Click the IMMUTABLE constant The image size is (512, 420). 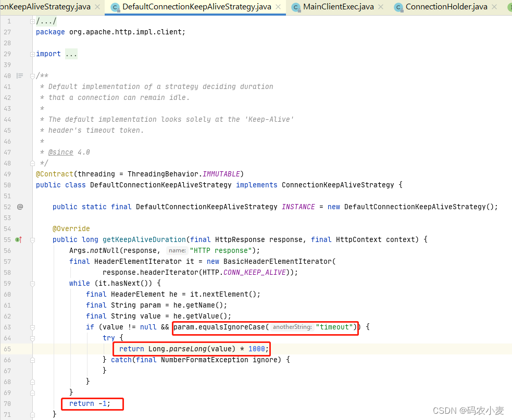tap(221, 174)
